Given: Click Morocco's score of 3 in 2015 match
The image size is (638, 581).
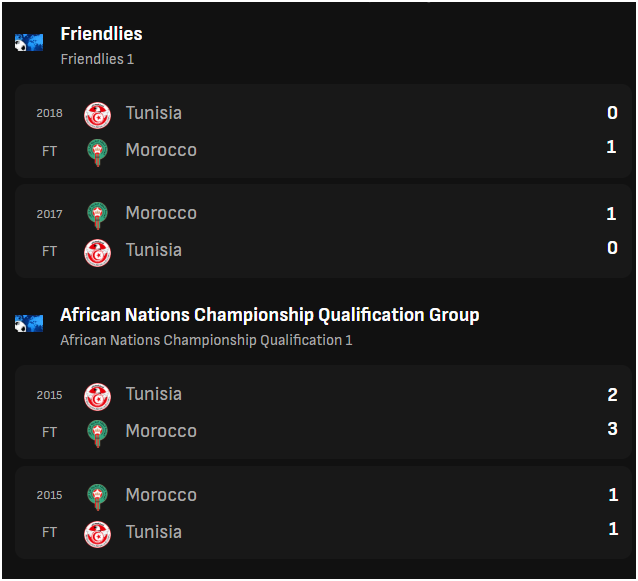Looking at the screenshot, I should point(612,429).
